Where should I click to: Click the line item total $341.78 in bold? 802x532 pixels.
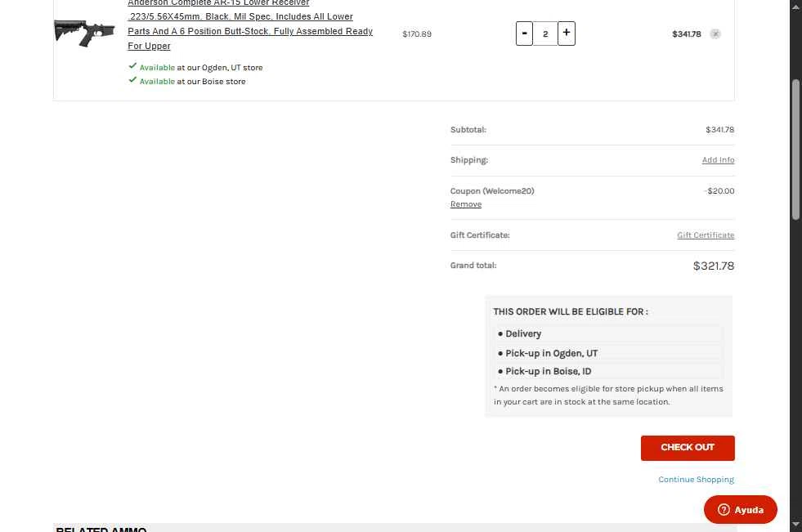point(687,34)
